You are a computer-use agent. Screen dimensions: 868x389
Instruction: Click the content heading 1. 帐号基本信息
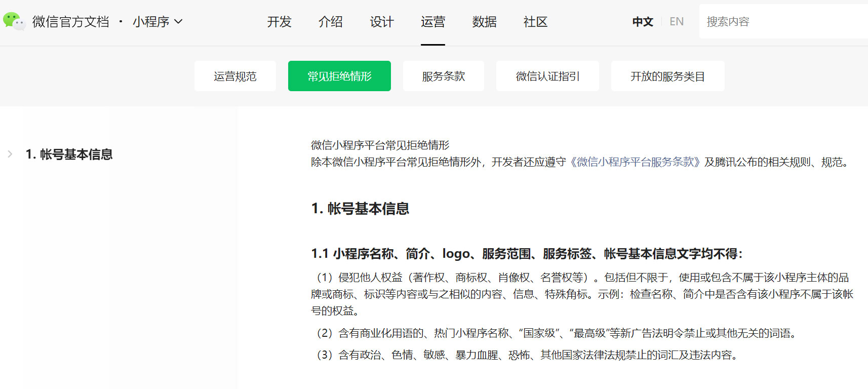click(x=360, y=209)
